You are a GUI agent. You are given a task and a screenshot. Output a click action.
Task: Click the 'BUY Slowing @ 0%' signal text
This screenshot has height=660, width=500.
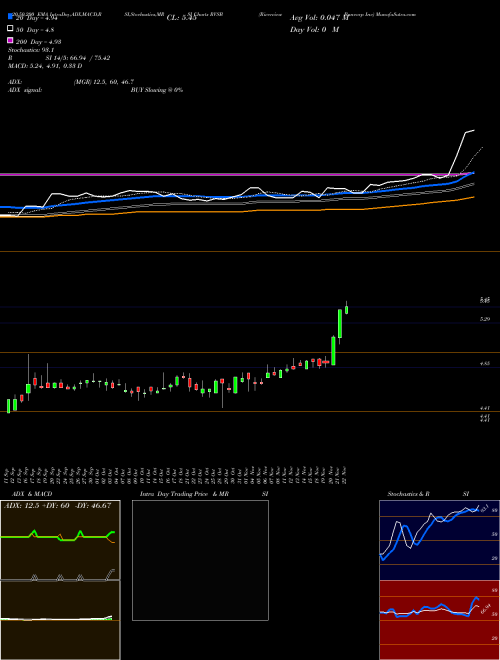pyautogui.click(x=157, y=90)
